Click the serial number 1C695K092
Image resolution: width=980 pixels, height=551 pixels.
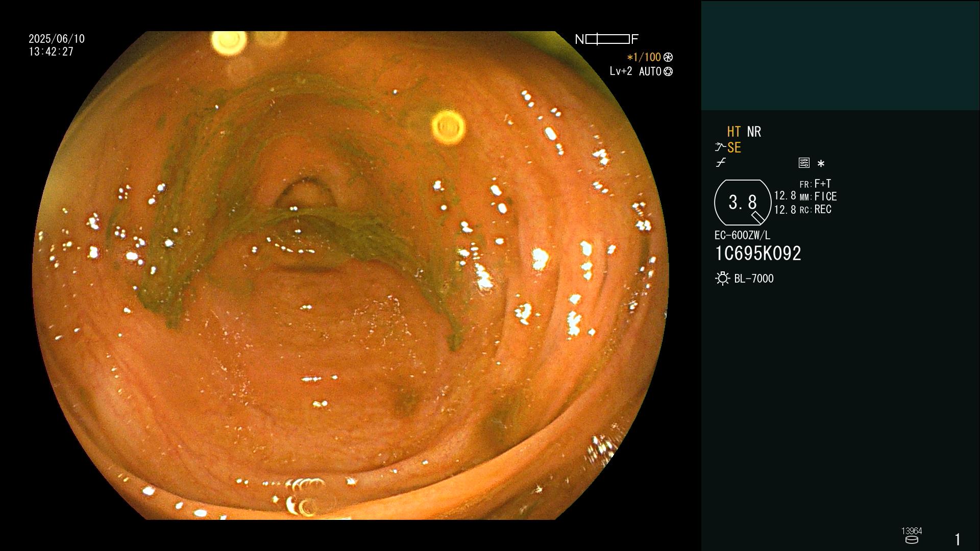click(x=758, y=253)
